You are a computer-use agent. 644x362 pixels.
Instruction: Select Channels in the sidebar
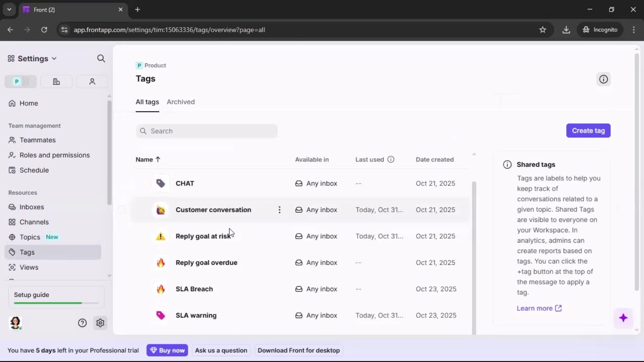tap(33, 222)
